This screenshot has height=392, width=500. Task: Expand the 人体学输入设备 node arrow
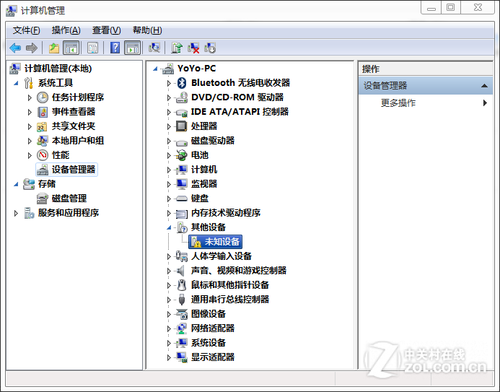(x=169, y=256)
